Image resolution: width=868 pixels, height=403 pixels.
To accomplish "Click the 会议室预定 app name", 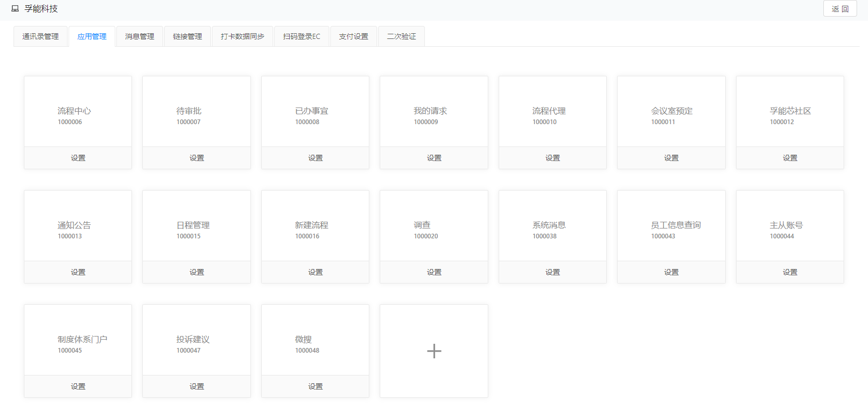I will (672, 111).
